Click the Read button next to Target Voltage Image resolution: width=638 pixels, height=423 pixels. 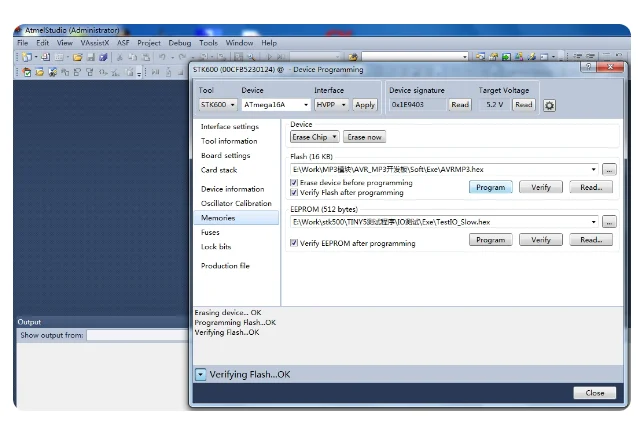pyautogui.click(x=523, y=105)
